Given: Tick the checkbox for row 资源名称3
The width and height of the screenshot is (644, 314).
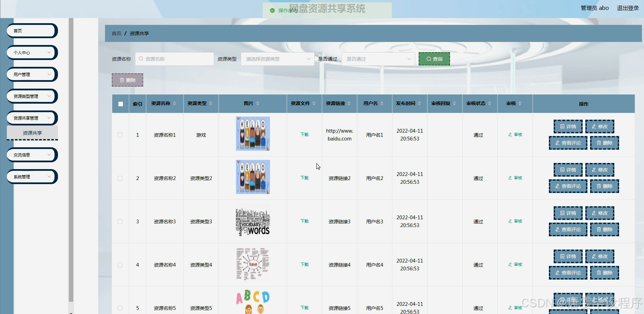Looking at the screenshot, I should point(120,222).
